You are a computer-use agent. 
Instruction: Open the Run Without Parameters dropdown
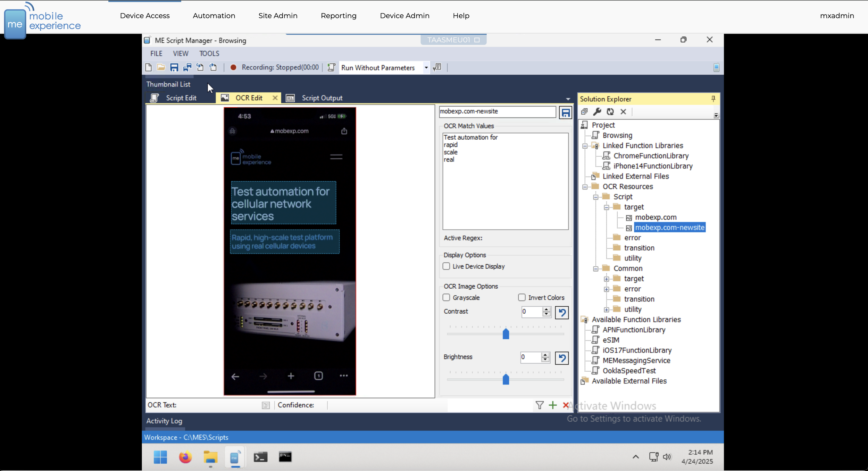click(x=426, y=68)
